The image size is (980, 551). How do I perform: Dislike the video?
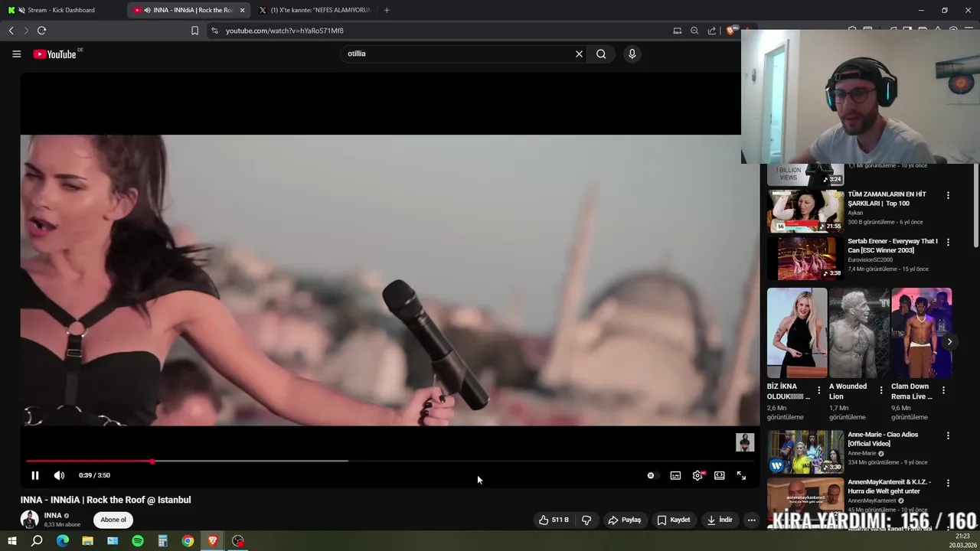tap(586, 520)
